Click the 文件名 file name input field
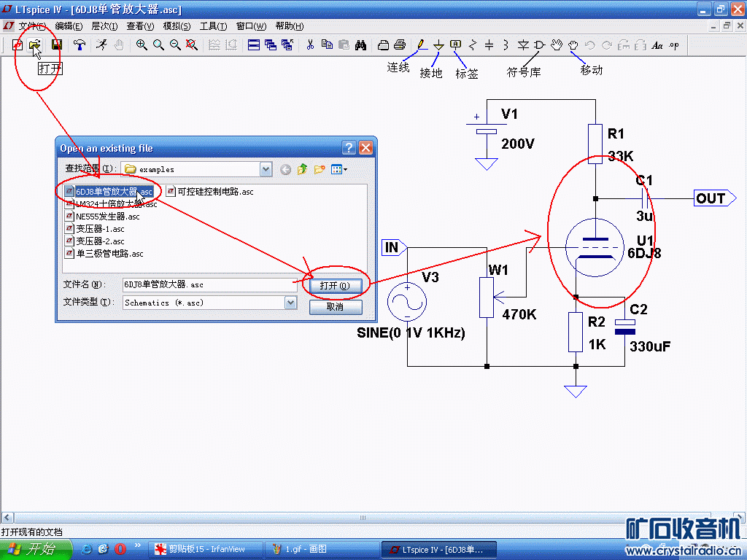747x560 pixels. [209, 285]
